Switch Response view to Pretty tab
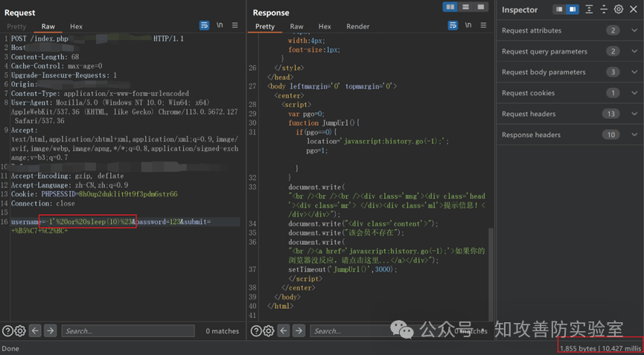 [x=265, y=26]
